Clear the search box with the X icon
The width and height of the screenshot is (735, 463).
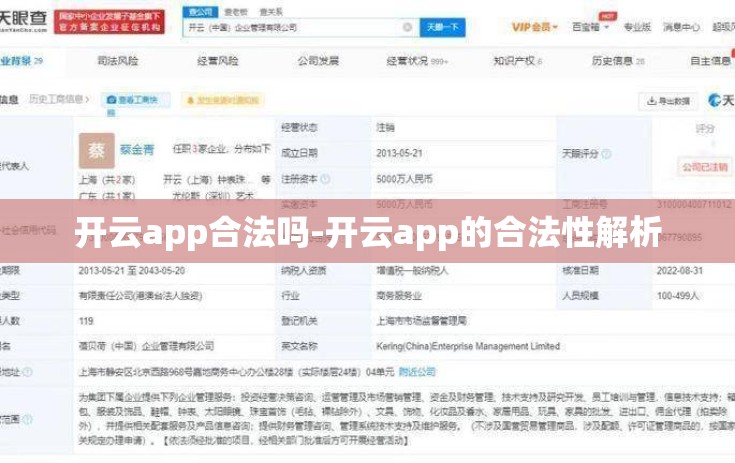(x=407, y=27)
